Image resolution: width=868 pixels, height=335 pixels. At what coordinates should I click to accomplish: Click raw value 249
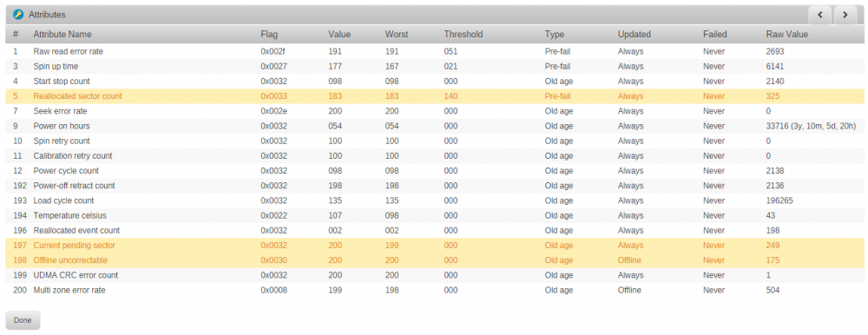point(773,246)
